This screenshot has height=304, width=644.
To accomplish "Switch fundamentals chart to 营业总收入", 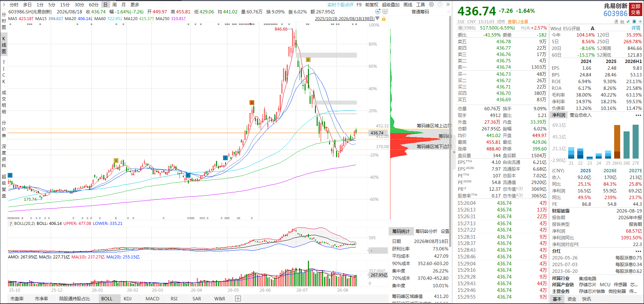I will (581, 115).
